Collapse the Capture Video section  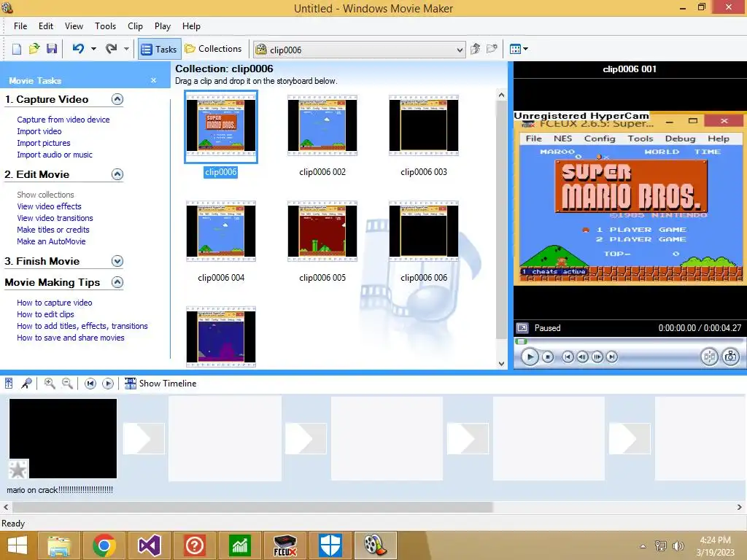[x=117, y=99]
